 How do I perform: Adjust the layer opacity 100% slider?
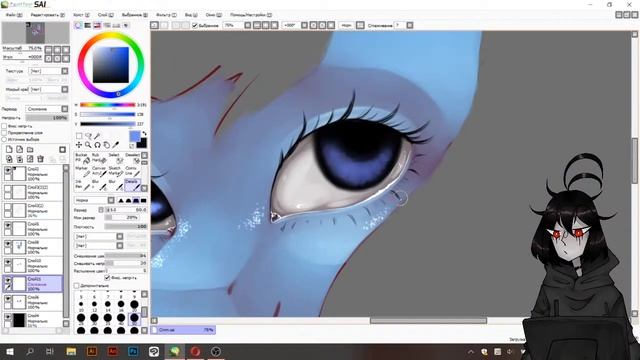click(46, 118)
